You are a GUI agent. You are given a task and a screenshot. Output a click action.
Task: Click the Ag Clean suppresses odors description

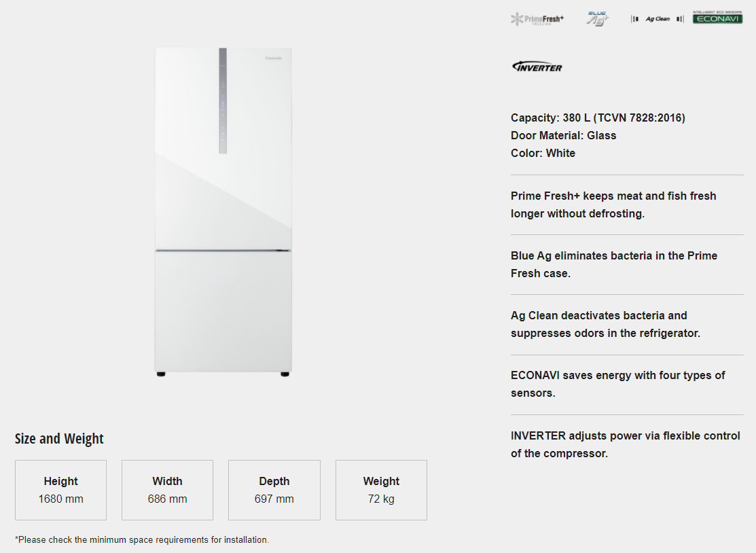[x=605, y=324]
